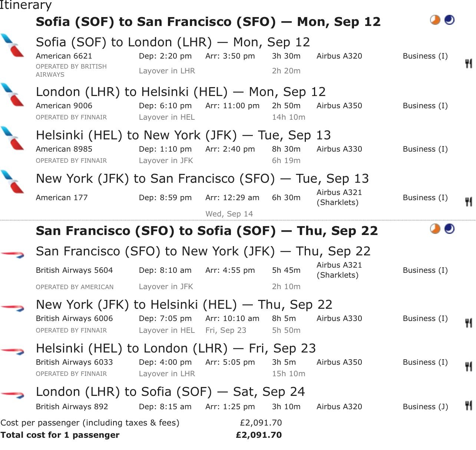476x450 pixels.
Task: Click the meal icon for British Airways 6006
Action: (469, 323)
